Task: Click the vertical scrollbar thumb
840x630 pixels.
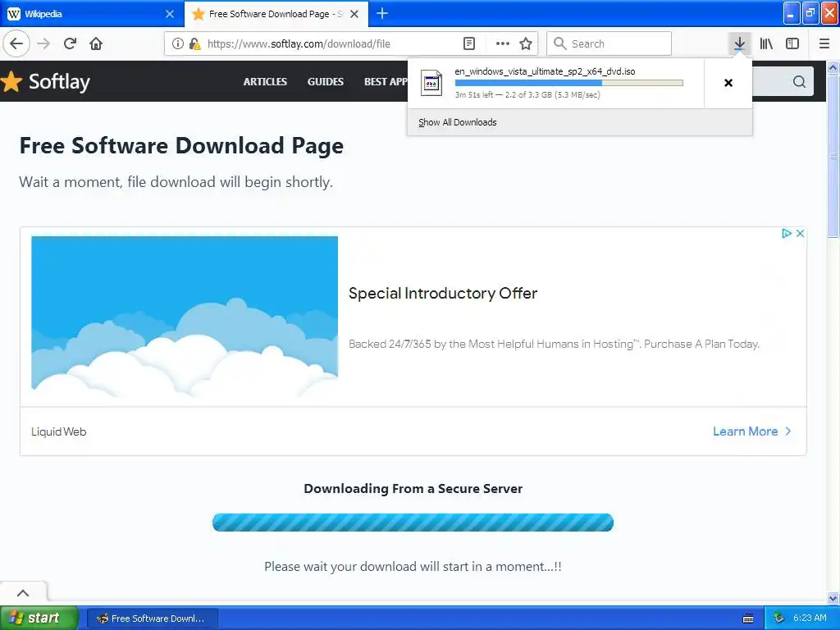Action: click(833, 155)
